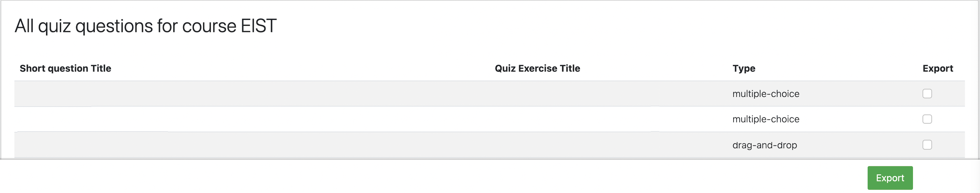The width and height of the screenshot is (980, 193).
Task: Click the Short question Title column header
Action: coord(65,68)
